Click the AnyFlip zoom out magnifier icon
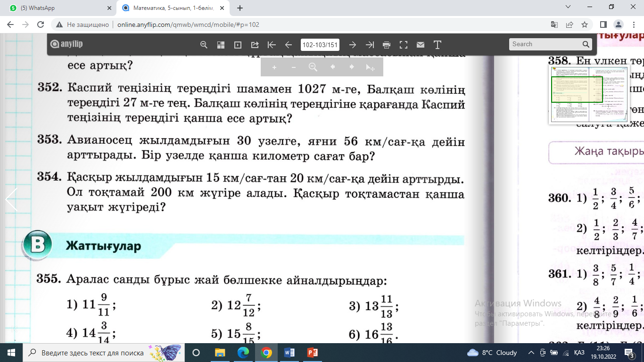The image size is (644, 362). 204,45
